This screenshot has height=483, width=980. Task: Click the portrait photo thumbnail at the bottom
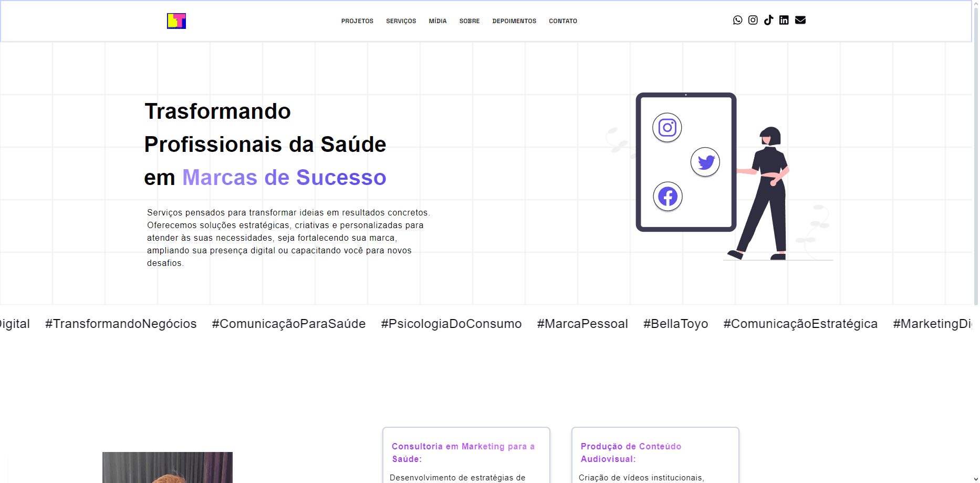[x=168, y=467]
